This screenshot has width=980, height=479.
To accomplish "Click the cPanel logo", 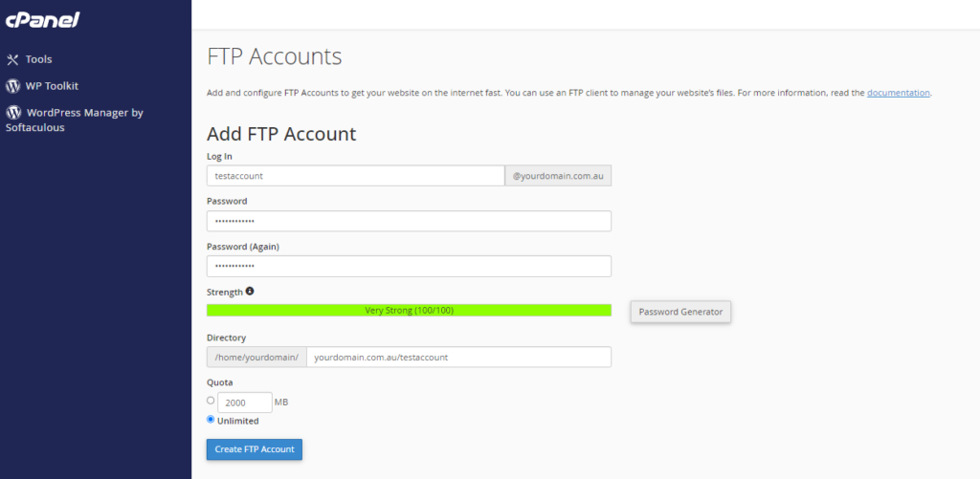I will 42,19.
